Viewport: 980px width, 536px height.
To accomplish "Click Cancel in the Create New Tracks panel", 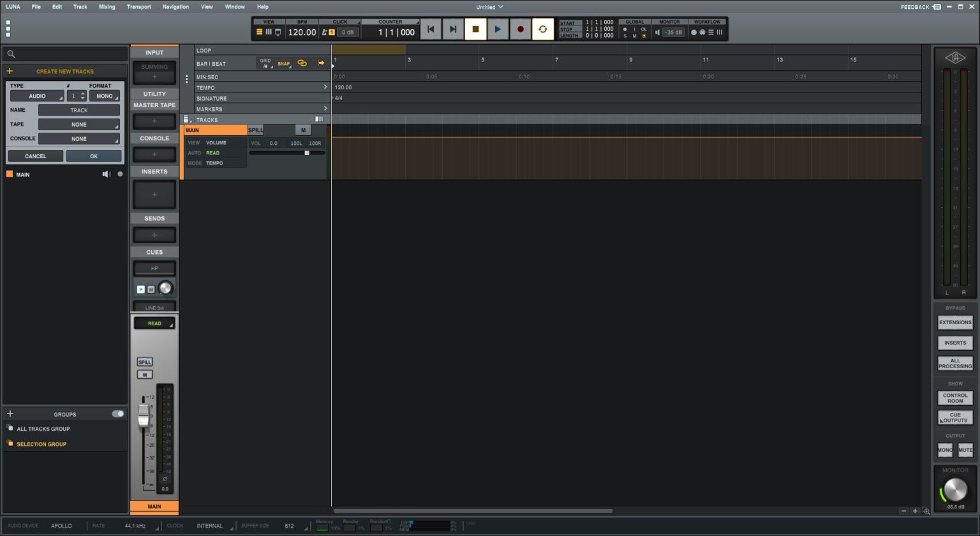I will 35,156.
